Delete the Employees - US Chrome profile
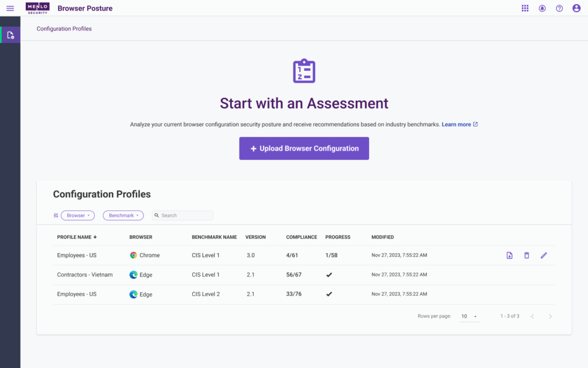 pos(527,255)
